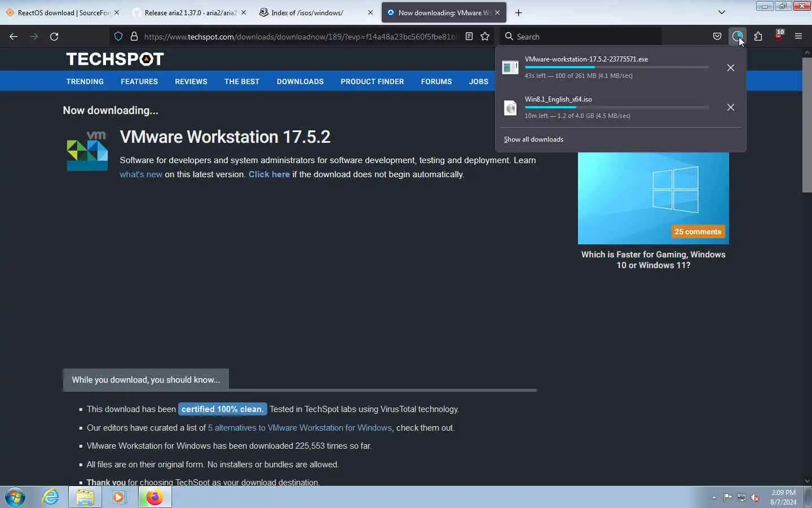Click the VMware exe file icon in downloads

510,68
